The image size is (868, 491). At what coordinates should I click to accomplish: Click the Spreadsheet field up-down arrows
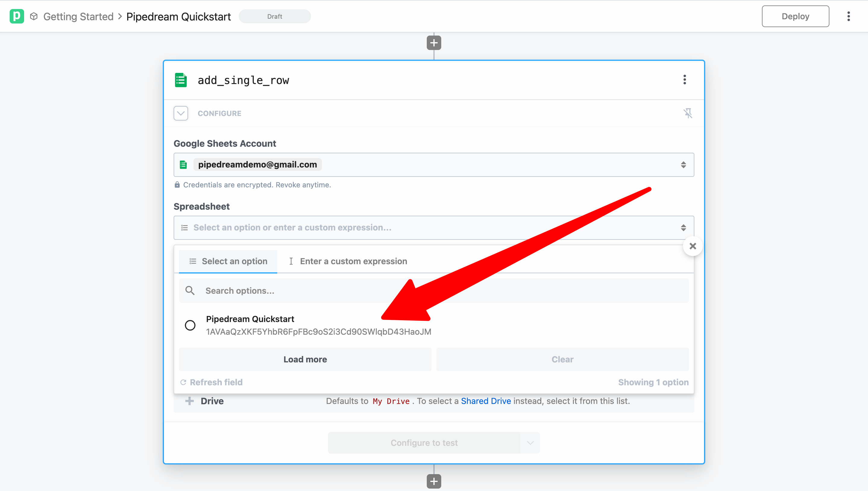683,228
